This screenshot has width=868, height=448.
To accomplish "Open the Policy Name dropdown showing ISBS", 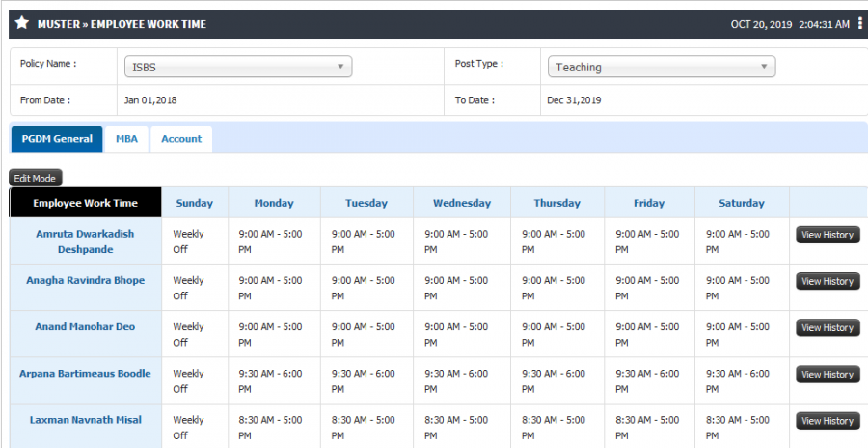I will coord(238,67).
